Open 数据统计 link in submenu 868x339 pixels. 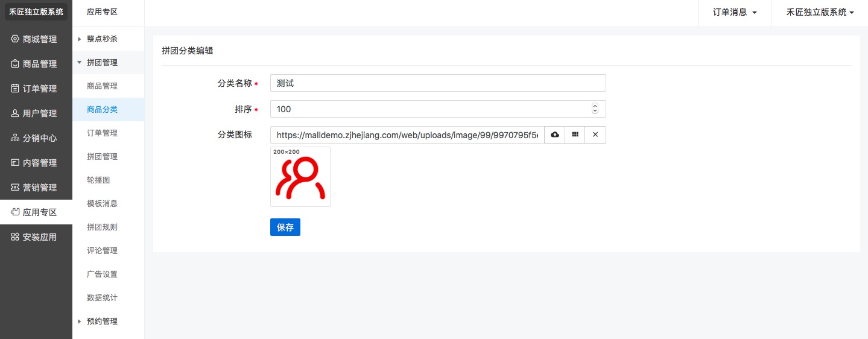click(102, 297)
